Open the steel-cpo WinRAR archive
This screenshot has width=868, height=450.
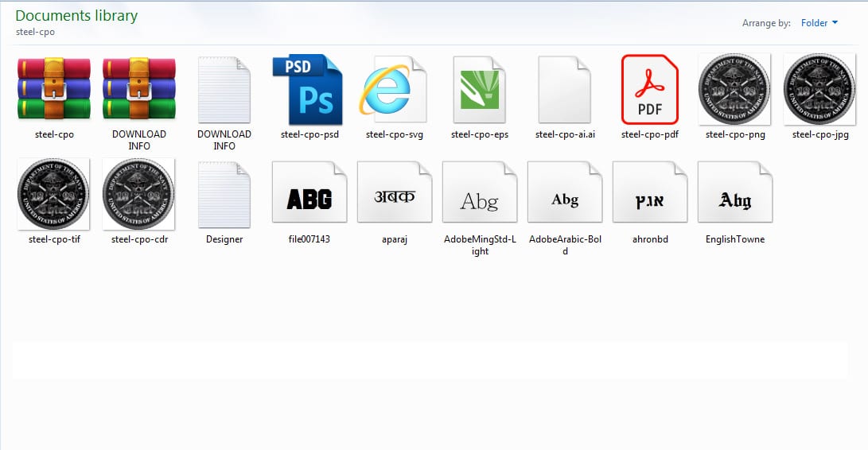coord(53,89)
